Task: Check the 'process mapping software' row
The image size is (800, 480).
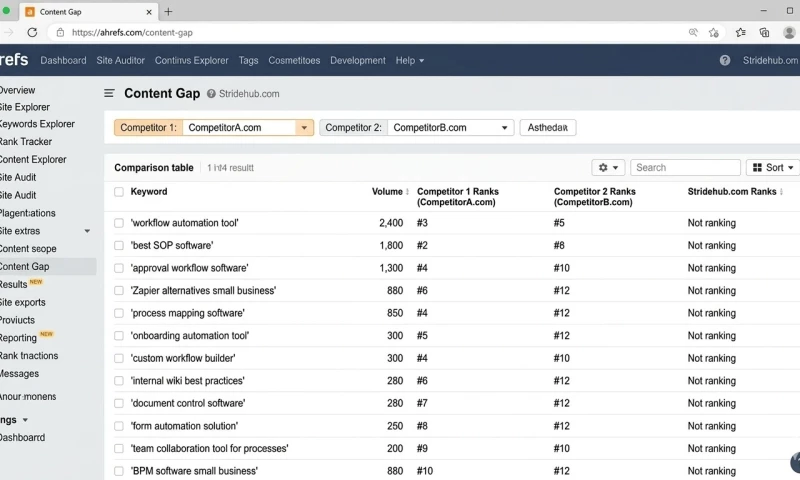Action: pos(119,313)
